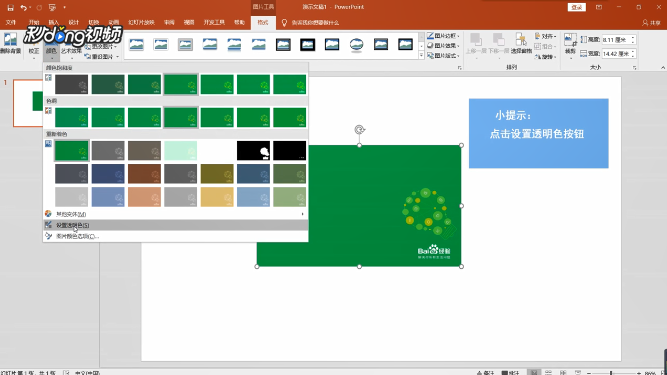Open the 对齐 (Align) menu
667x375 pixels.
coord(546,36)
